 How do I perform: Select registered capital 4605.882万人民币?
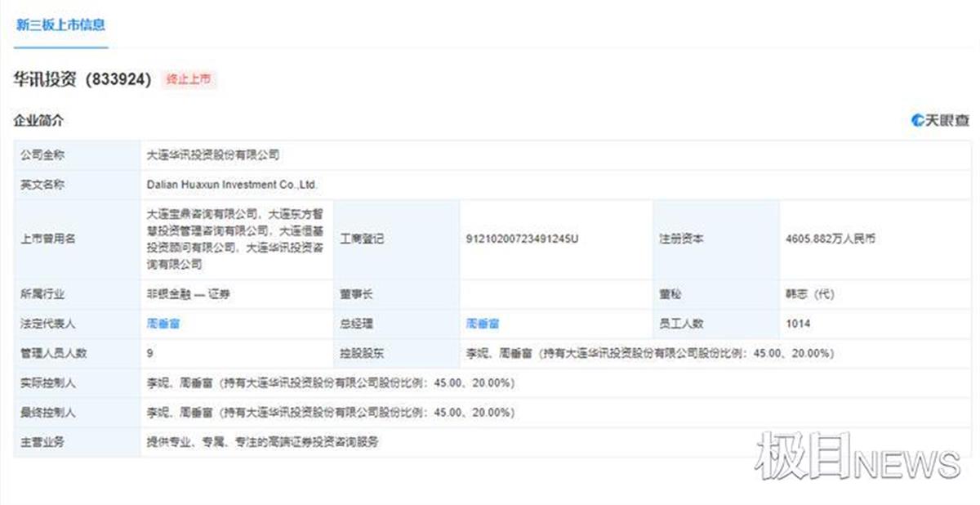(831, 239)
